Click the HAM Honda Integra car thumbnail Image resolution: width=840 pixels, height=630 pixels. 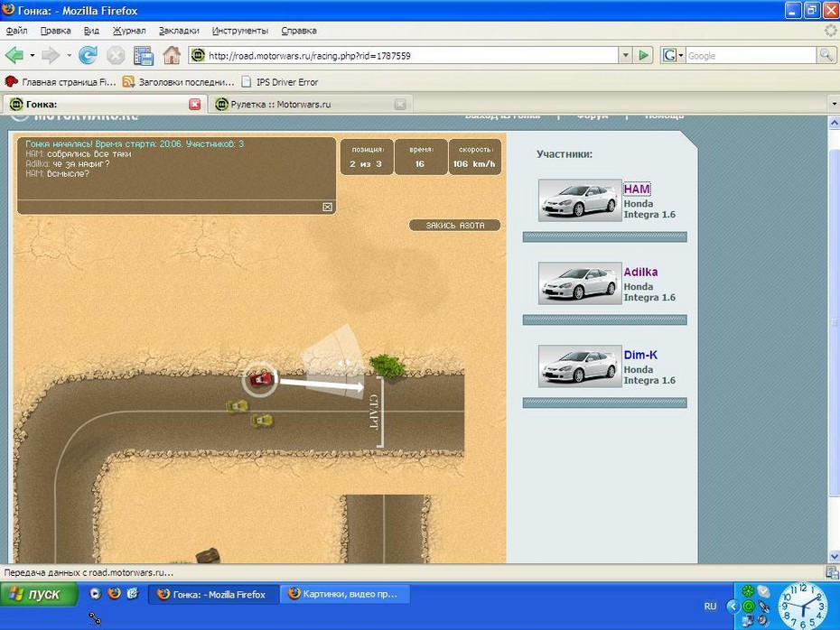pyautogui.click(x=580, y=200)
